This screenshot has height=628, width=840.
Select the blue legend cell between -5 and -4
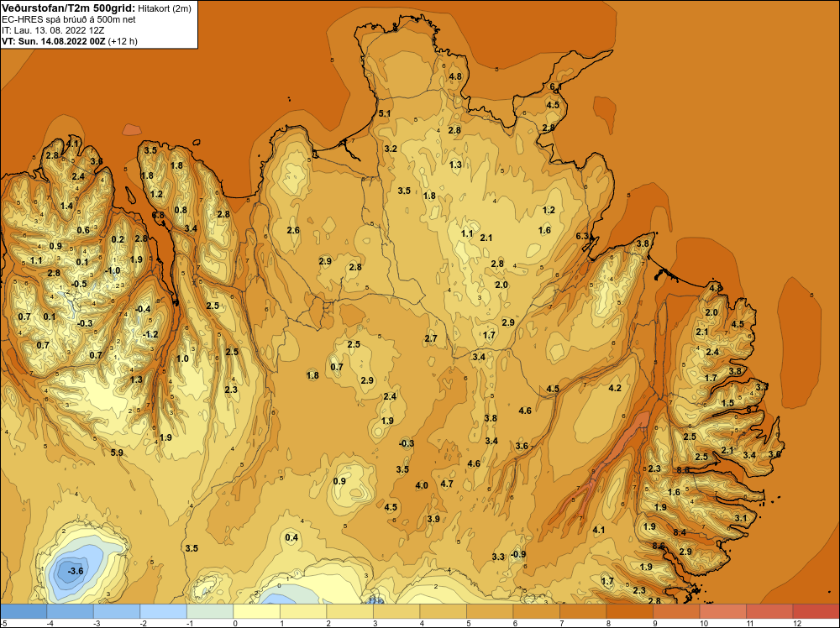click(x=24, y=611)
